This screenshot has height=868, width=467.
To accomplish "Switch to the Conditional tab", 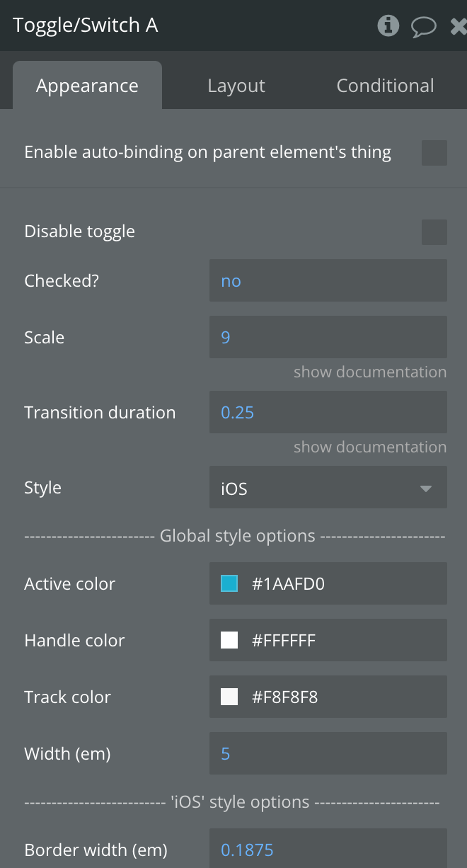I will click(386, 86).
